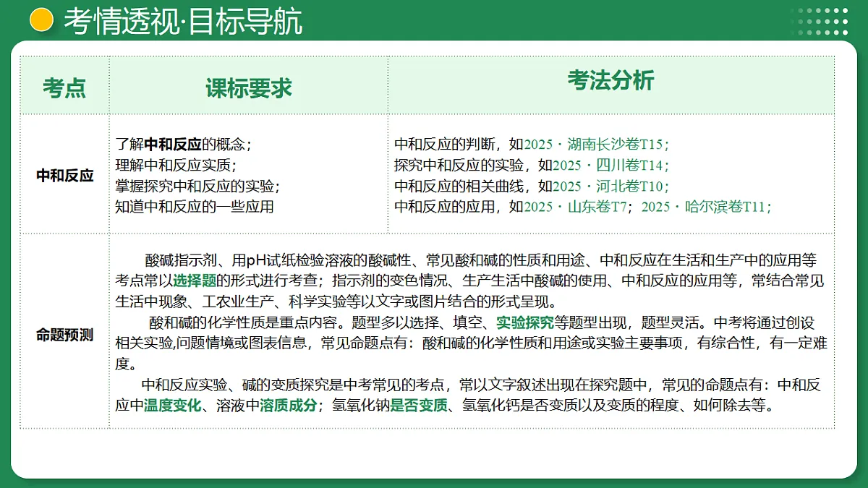The height and width of the screenshot is (488, 868).
Task: Click the 课标要求 column header
Action: click(x=249, y=87)
